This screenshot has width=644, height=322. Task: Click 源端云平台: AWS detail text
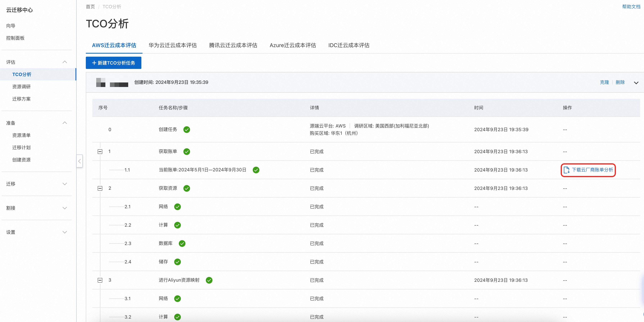(x=328, y=126)
